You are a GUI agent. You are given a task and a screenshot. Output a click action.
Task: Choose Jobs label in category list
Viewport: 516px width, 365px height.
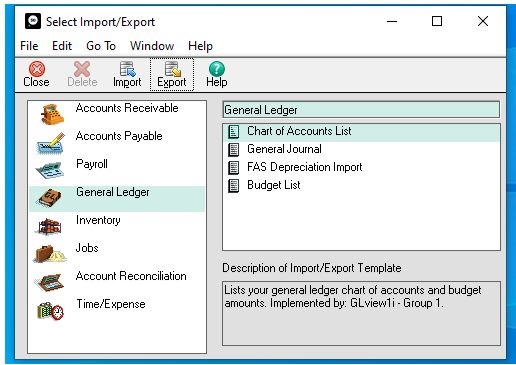87,248
